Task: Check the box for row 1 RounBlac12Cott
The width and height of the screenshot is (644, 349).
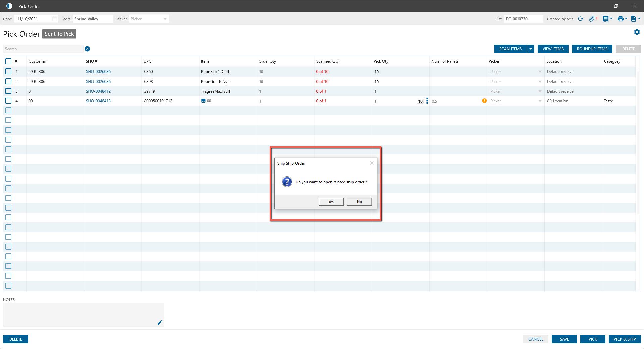Action: click(8, 71)
